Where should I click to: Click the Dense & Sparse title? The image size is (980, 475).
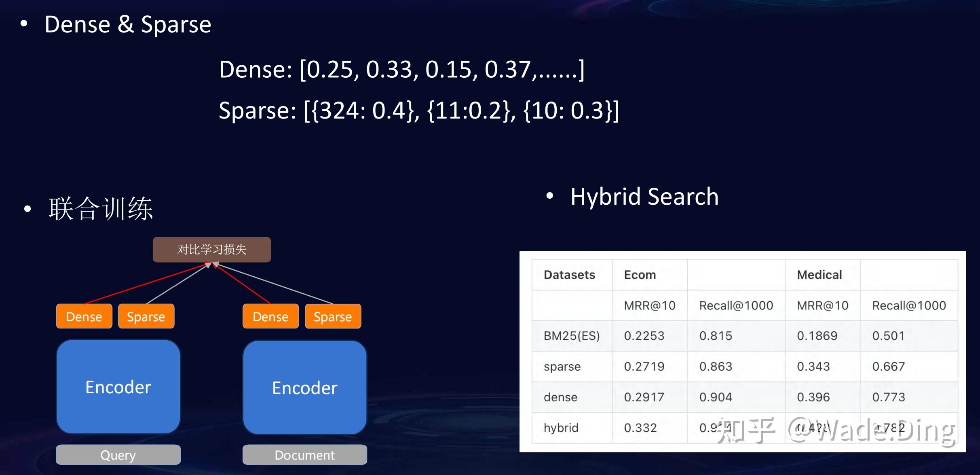pyautogui.click(x=128, y=24)
